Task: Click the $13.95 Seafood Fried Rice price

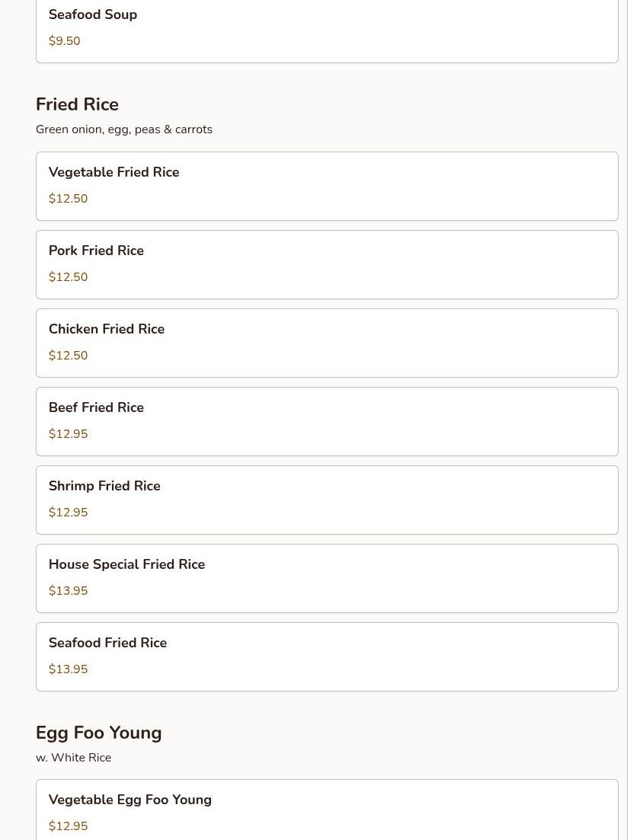Action: coord(68,669)
